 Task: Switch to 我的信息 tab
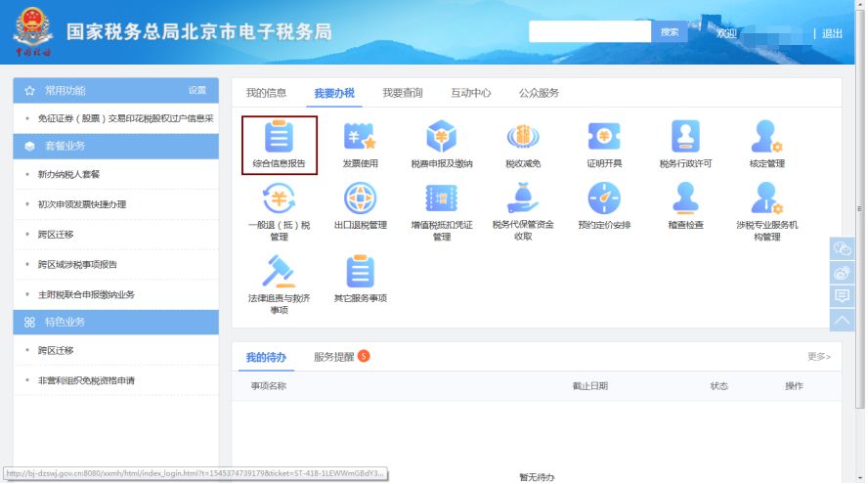pyautogui.click(x=266, y=93)
